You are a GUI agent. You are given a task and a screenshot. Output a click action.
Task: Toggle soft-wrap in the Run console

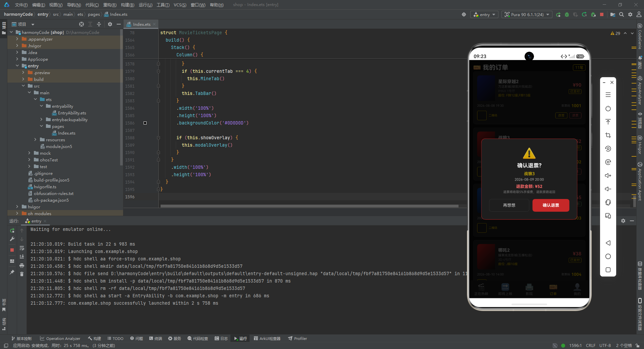point(22,248)
